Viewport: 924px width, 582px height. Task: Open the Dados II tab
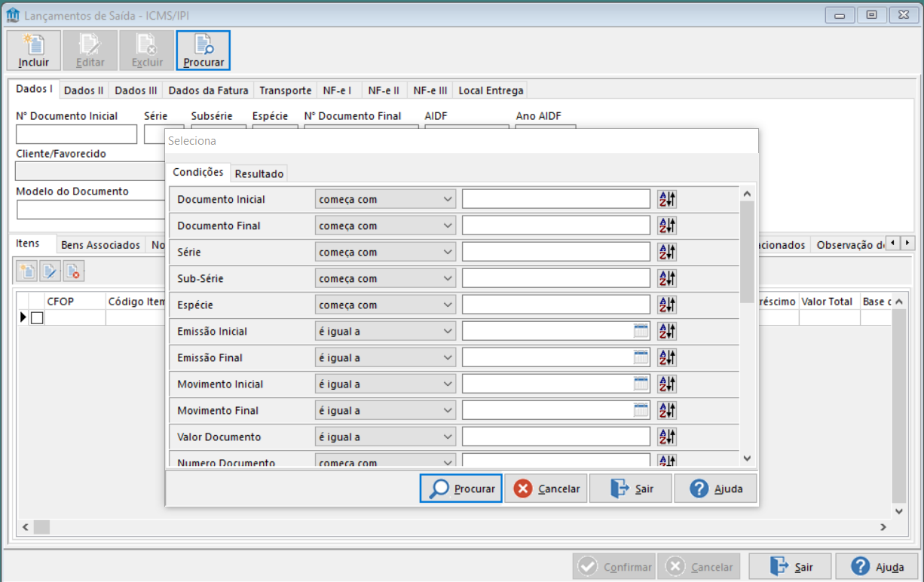click(x=84, y=90)
